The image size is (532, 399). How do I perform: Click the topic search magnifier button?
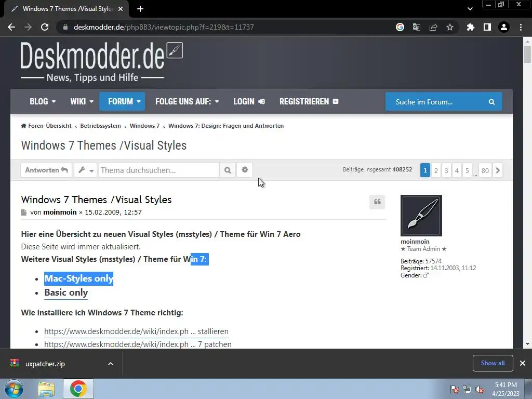(x=228, y=170)
